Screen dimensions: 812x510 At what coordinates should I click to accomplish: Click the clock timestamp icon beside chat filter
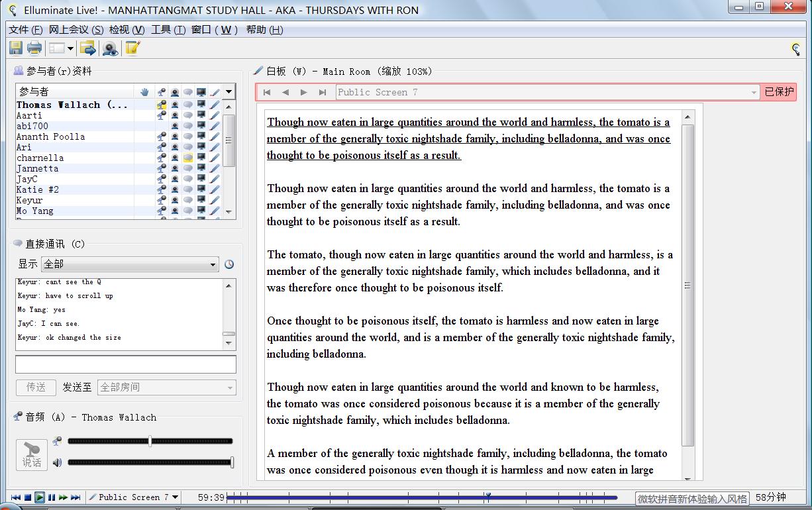coord(229,264)
